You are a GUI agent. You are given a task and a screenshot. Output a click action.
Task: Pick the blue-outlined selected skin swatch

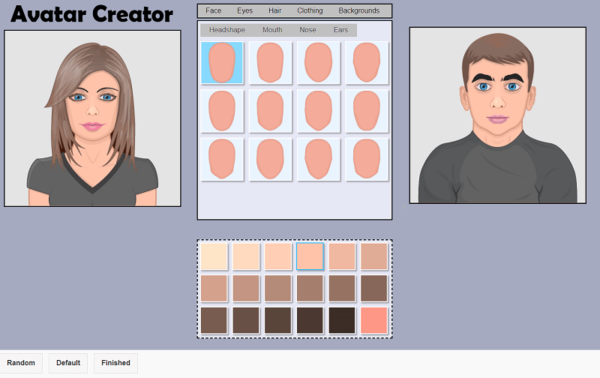[310, 256]
